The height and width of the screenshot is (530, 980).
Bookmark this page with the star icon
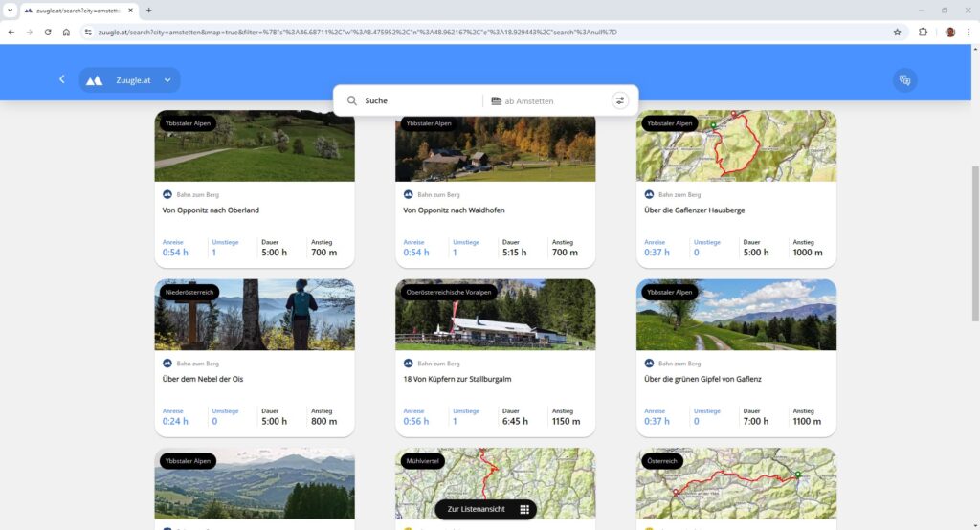(897, 32)
